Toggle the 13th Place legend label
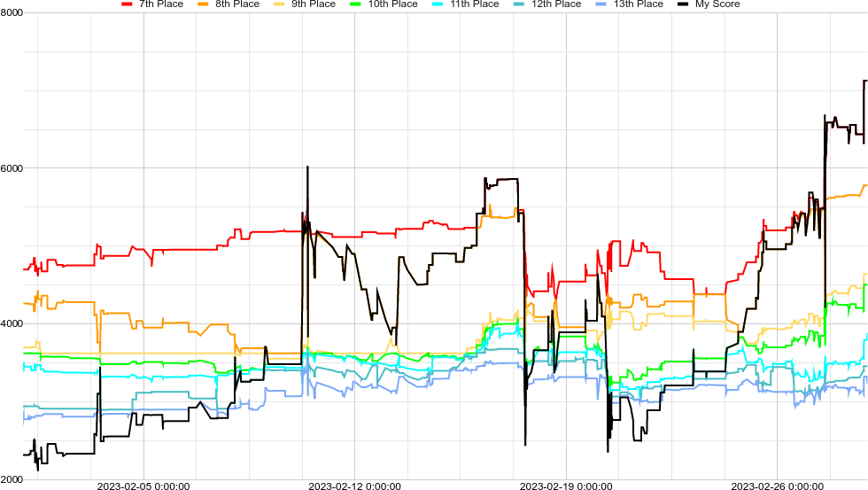Image resolution: width=868 pixels, height=490 pixels. pyautogui.click(x=639, y=4)
